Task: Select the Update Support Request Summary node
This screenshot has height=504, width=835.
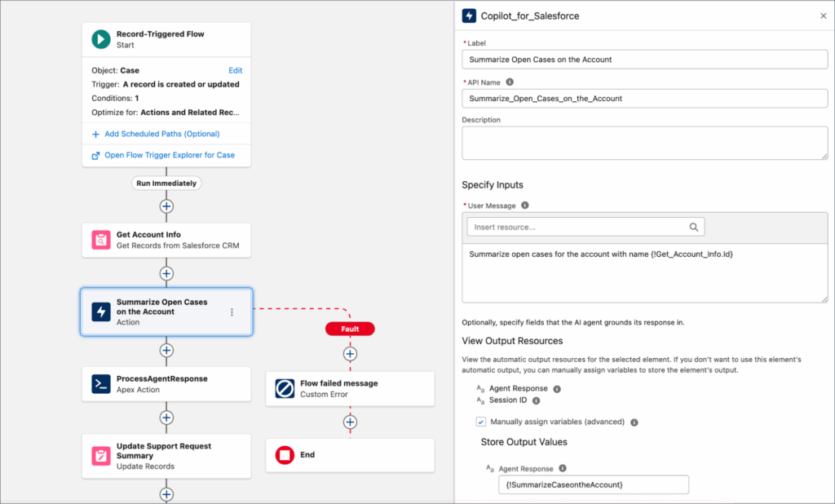Action: [x=166, y=456]
